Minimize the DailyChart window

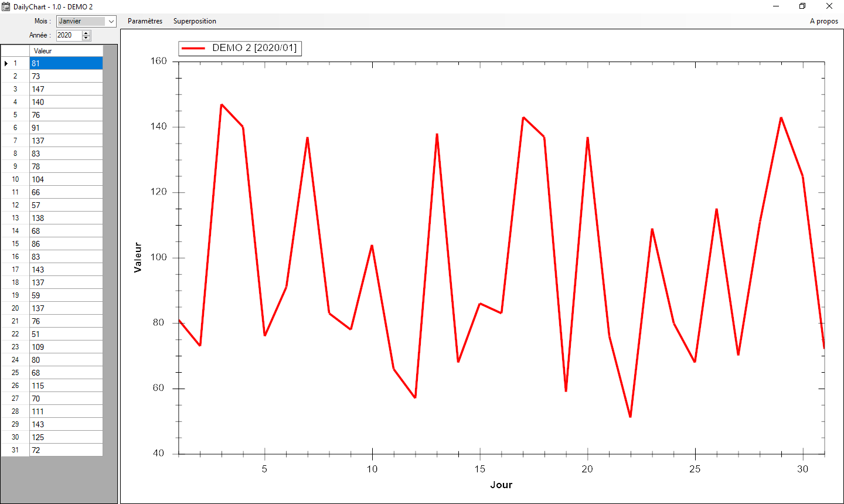click(776, 6)
